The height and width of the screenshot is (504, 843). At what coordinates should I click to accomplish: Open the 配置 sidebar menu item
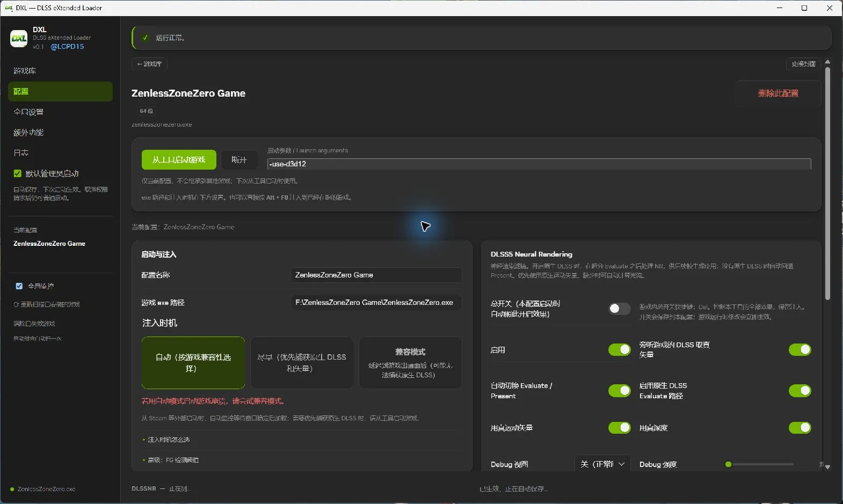point(60,91)
